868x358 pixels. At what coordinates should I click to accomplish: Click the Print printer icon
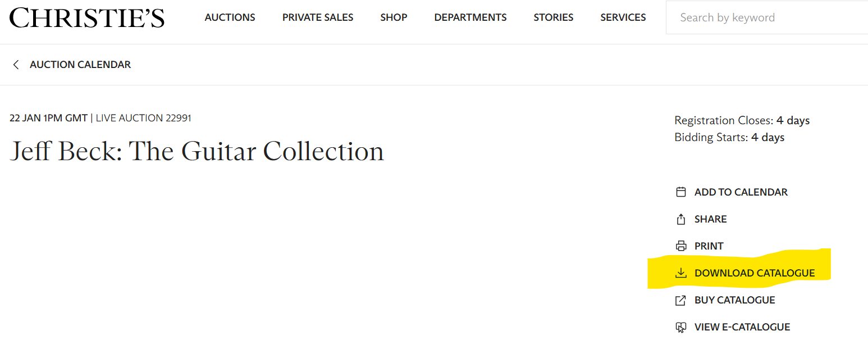(x=681, y=246)
